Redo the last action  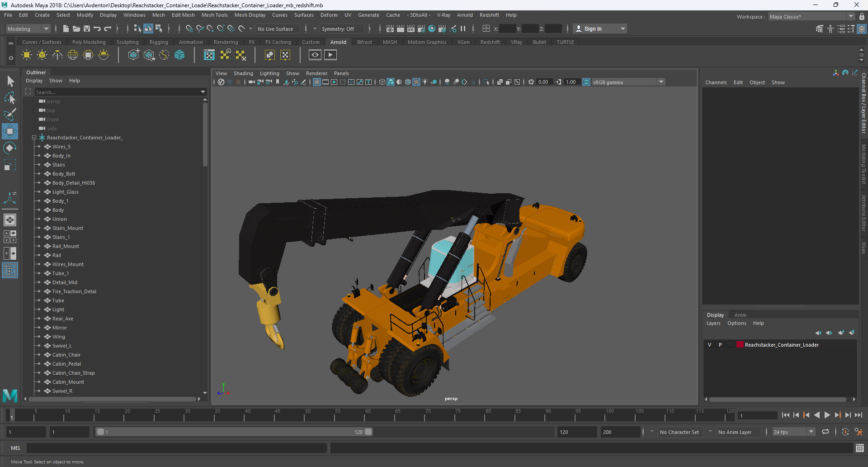tap(108, 29)
